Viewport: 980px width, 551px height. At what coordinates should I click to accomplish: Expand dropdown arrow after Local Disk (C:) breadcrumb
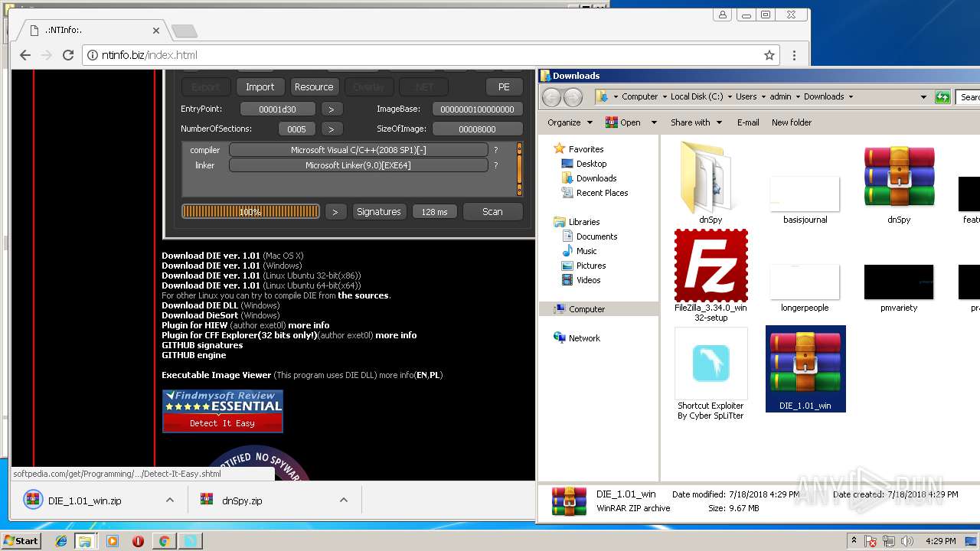coord(729,97)
